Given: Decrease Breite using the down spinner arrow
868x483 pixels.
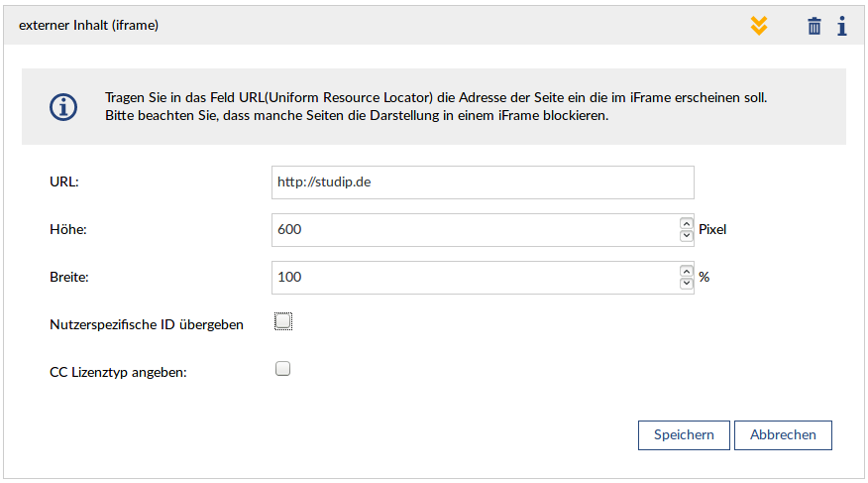Looking at the screenshot, I should click(x=687, y=284).
